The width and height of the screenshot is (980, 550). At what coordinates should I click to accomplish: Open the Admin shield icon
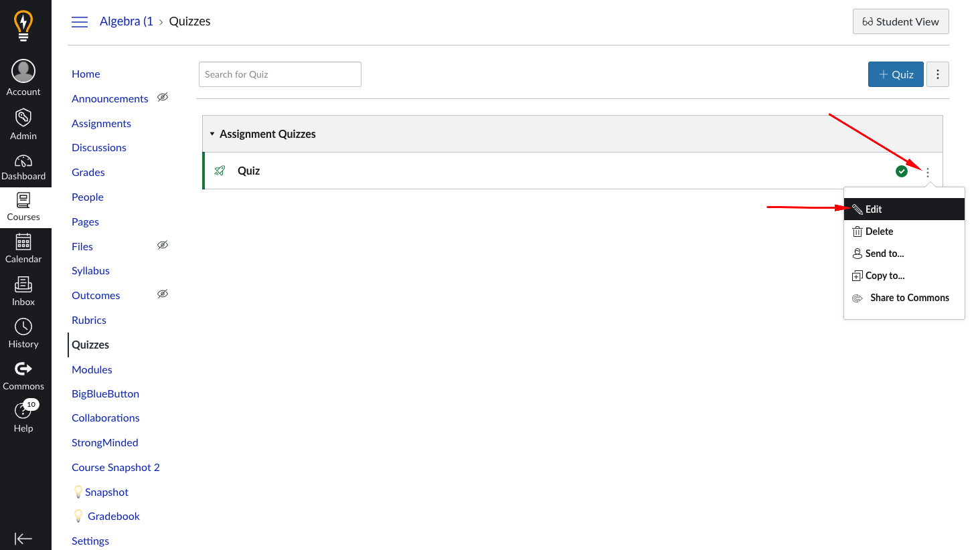[23, 118]
